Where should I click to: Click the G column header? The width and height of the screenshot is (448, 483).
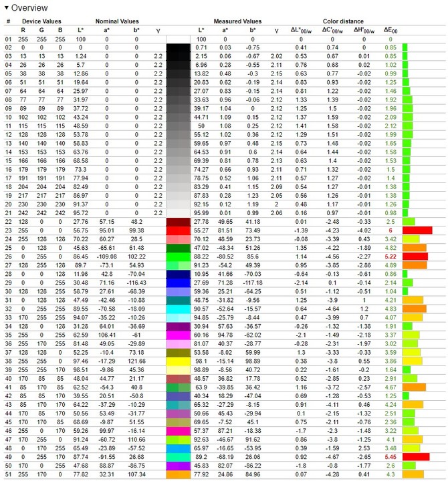click(x=41, y=30)
